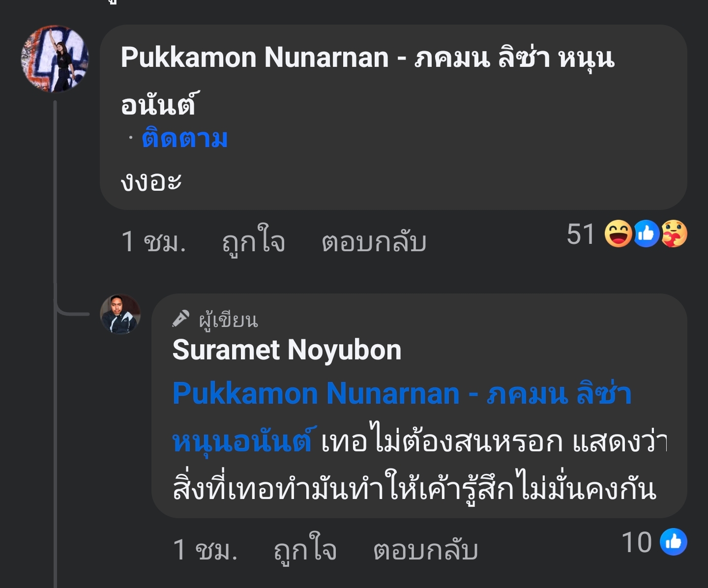This screenshot has width=708, height=588.
Task: Open the 10 likes count on Suramet's reply
Action: tap(637, 542)
